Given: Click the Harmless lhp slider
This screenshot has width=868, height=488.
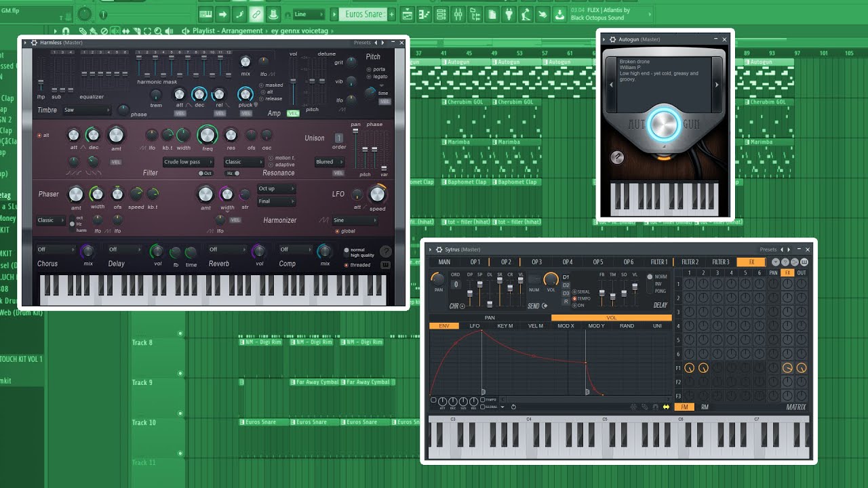Looking at the screenshot, I should pyautogui.click(x=41, y=83).
